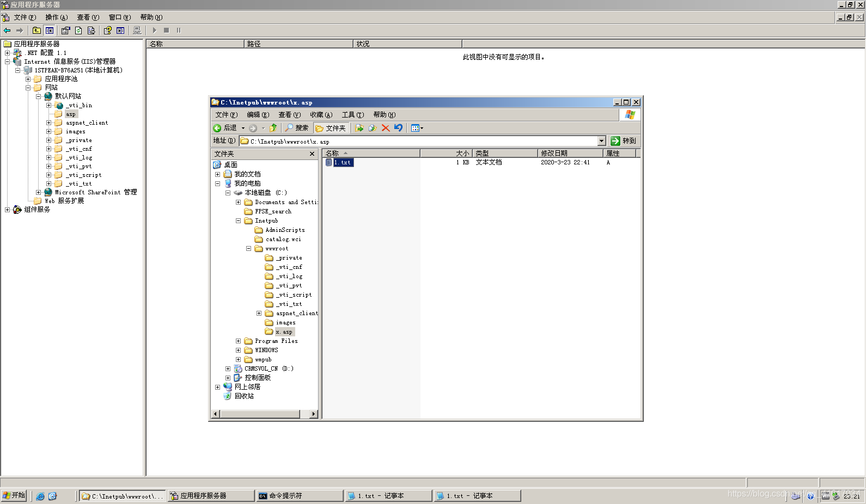
Task: Sort by the Size (大小) column in Explorer
Action: (x=446, y=153)
